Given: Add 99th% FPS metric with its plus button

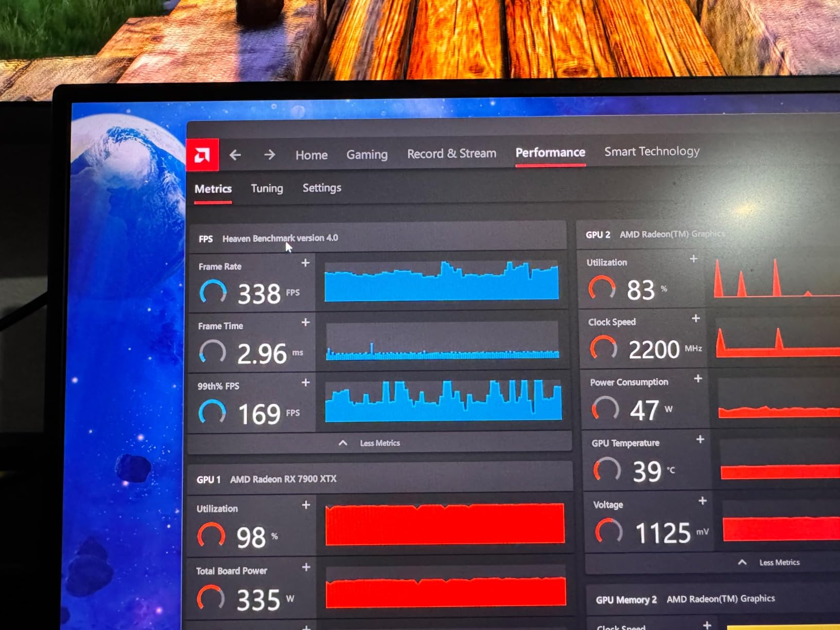Looking at the screenshot, I should [x=305, y=382].
